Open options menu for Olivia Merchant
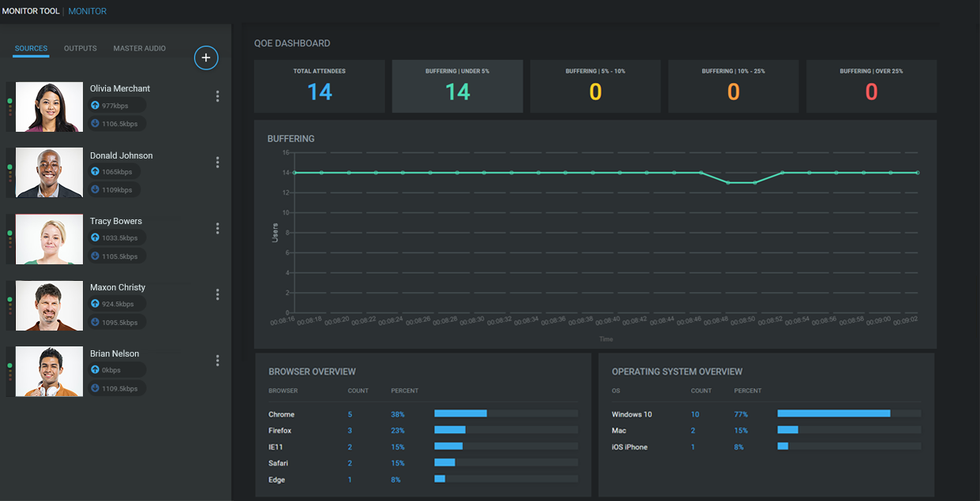The image size is (980, 501). pos(217,96)
